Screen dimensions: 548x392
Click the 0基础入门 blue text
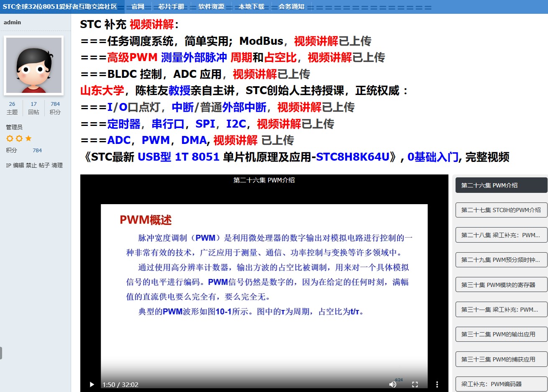click(x=433, y=157)
